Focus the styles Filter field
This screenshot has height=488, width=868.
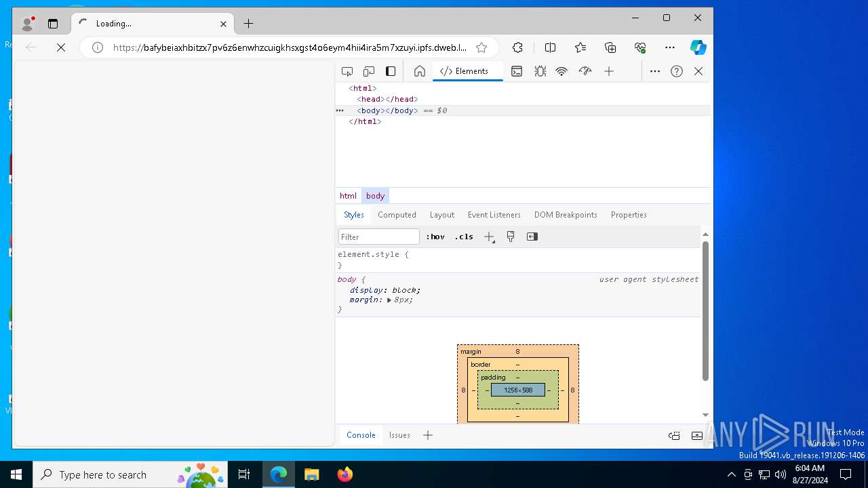click(379, 237)
